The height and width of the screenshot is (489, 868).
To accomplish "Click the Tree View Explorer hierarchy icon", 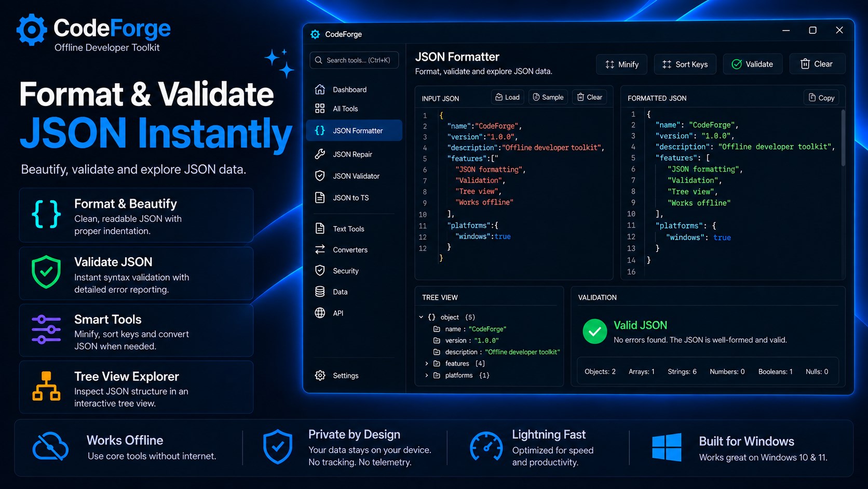I will pyautogui.click(x=46, y=386).
